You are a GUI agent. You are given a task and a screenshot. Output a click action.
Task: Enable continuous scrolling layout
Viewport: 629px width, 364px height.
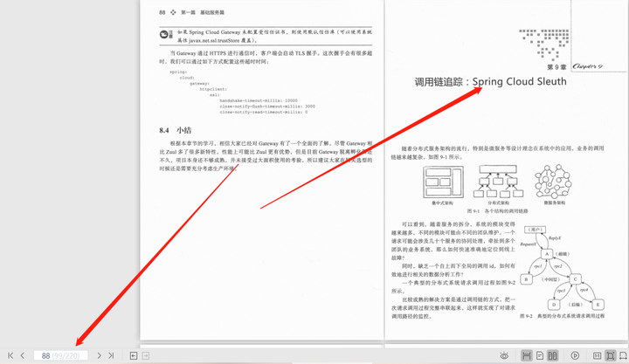click(x=526, y=355)
